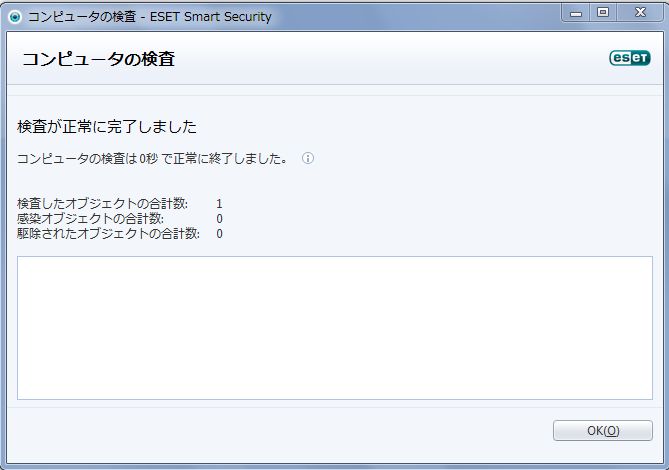Click the 検査が正常に完了しました status heading
Image resolution: width=669 pixels, height=470 pixels.
pos(107,127)
